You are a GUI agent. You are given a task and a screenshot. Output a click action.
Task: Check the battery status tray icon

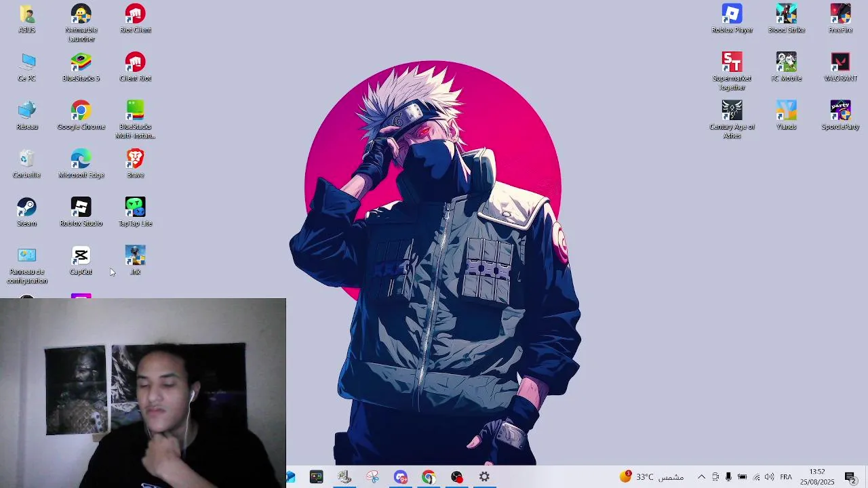point(742,477)
